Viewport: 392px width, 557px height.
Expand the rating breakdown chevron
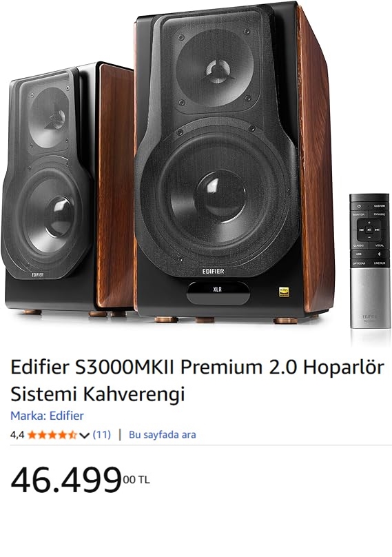(x=84, y=435)
